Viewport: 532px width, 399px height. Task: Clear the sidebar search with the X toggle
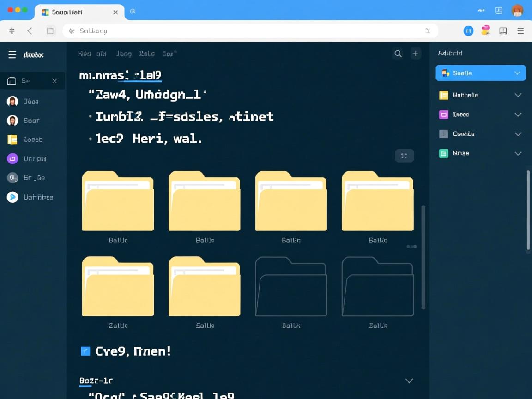click(54, 80)
